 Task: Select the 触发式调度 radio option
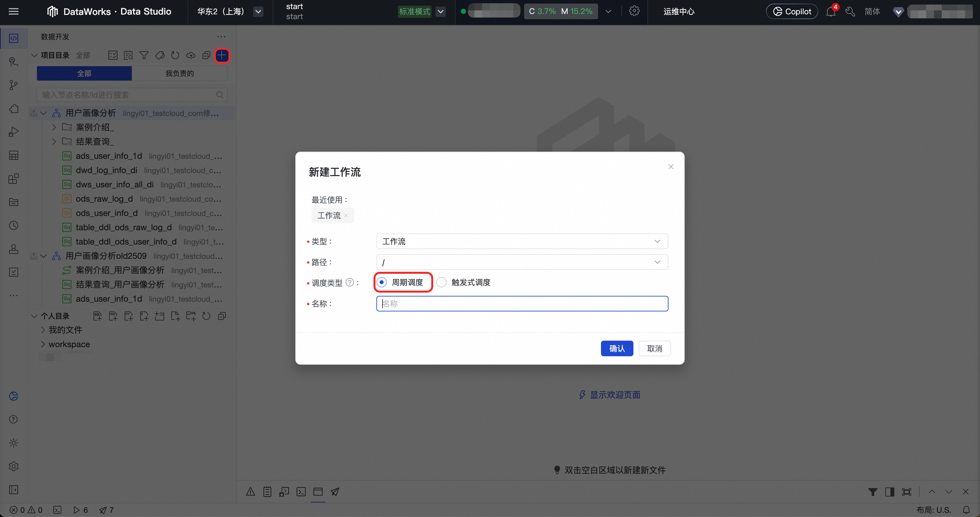441,282
